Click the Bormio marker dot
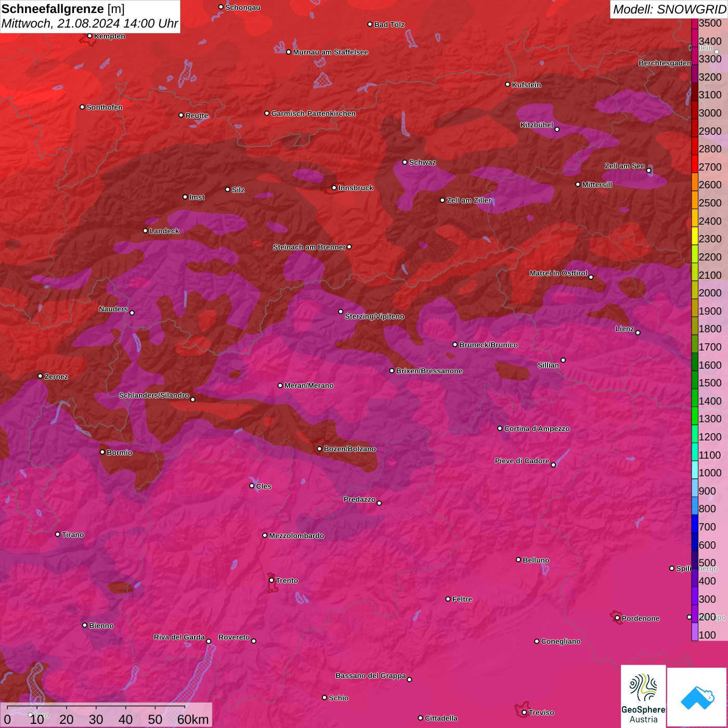The image size is (728, 728). (102, 452)
